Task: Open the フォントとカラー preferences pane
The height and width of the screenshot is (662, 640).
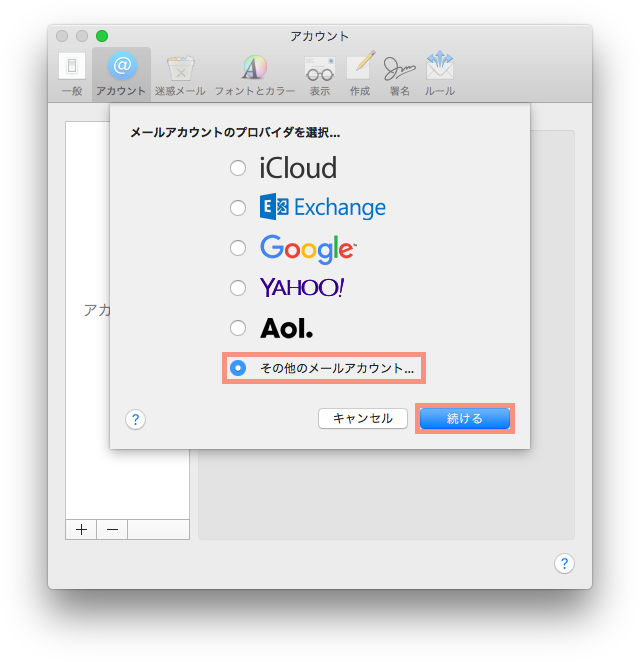Action: (255, 74)
